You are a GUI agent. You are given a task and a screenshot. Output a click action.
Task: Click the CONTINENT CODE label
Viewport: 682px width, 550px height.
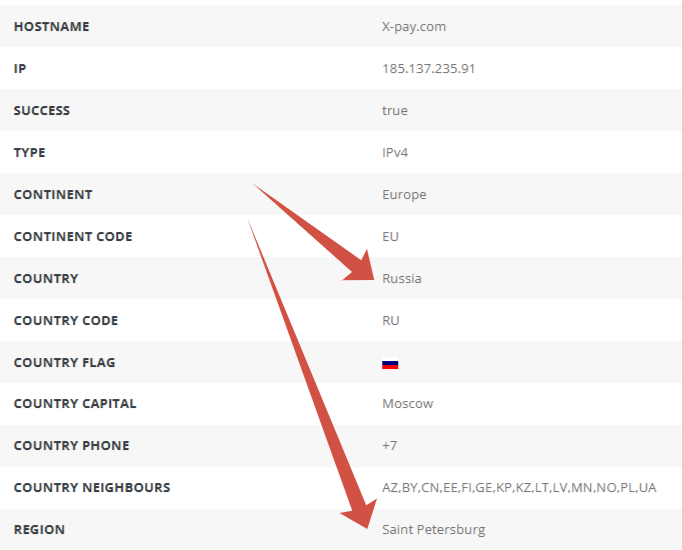coord(73,237)
